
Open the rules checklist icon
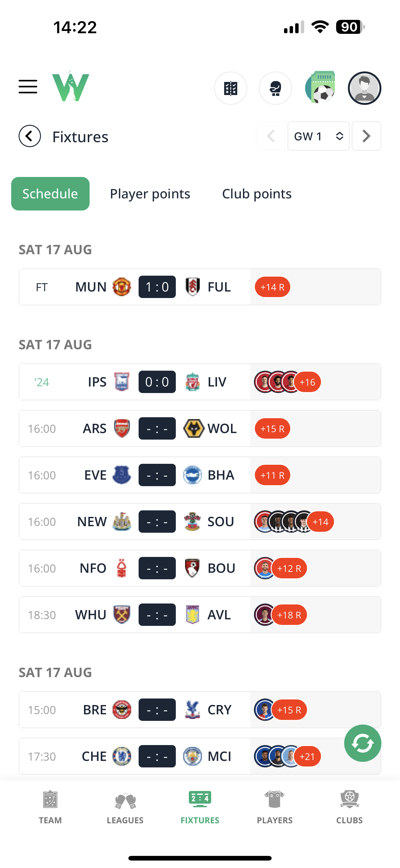coord(231,88)
